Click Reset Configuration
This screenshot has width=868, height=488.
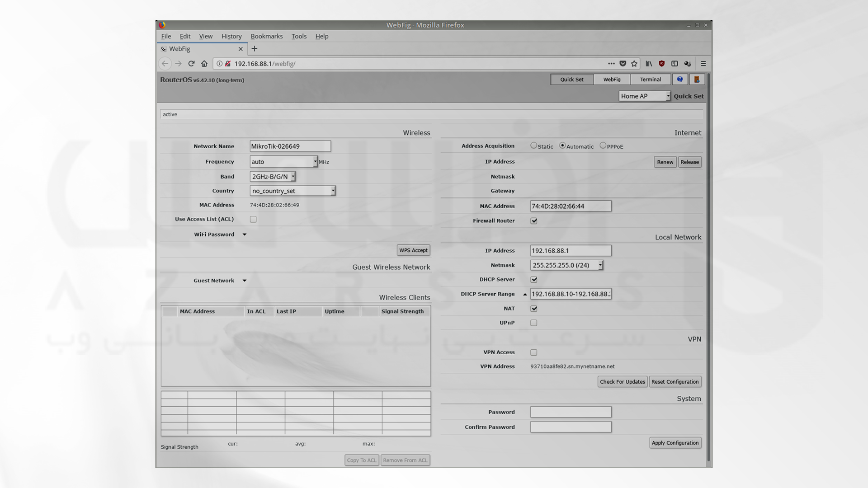pyautogui.click(x=675, y=382)
